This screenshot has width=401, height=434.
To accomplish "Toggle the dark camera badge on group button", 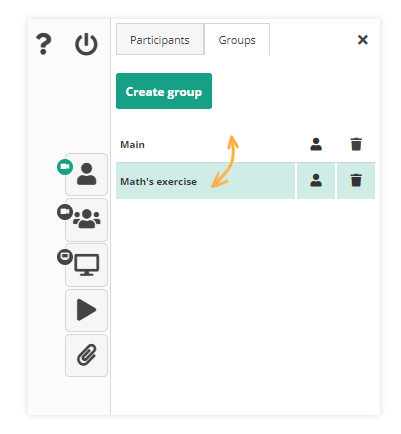I will [65, 212].
